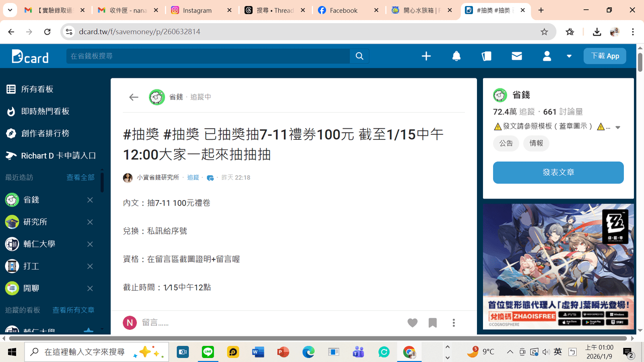The image size is (644, 362).
Task: Expand the account dropdown caret in Dcard header
Action: point(569,56)
